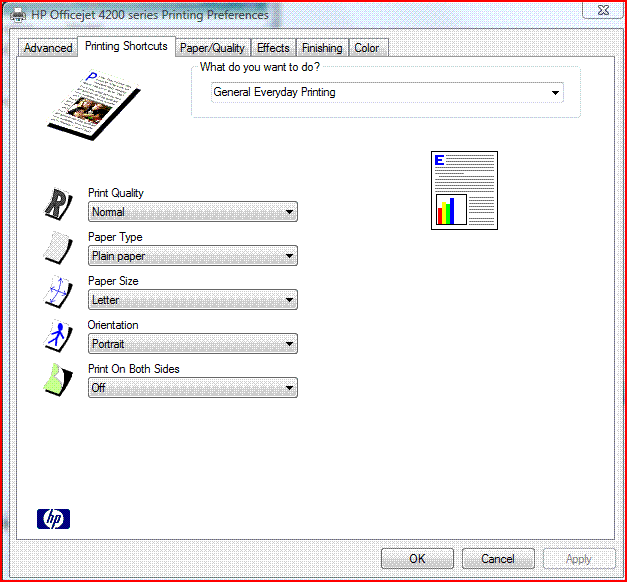Click the 'What do you want to do?' label

pos(260,67)
